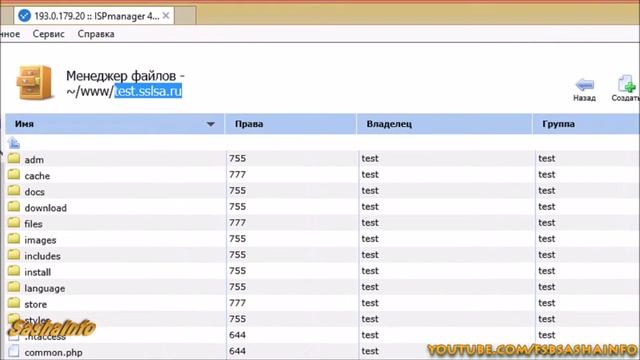Open the includes folder icon
The width and height of the screenshot is (640, 360).
click(x=14, y=255)
